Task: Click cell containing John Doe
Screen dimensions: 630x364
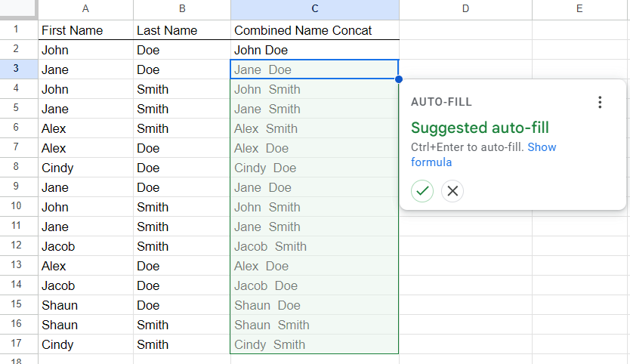Action: [x=315, y=50]
